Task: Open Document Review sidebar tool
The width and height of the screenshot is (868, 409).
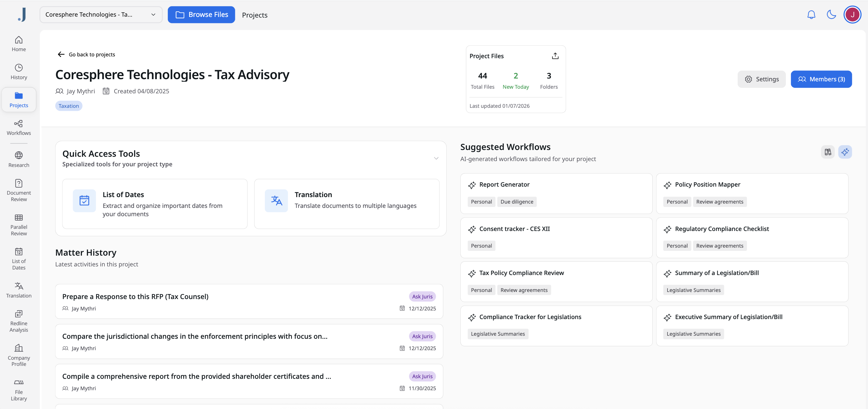Action: coord(19,190)
